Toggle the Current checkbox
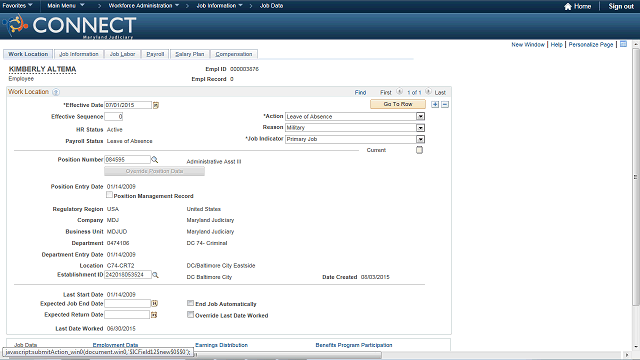 pyautogui.click(x=419, y=150)
